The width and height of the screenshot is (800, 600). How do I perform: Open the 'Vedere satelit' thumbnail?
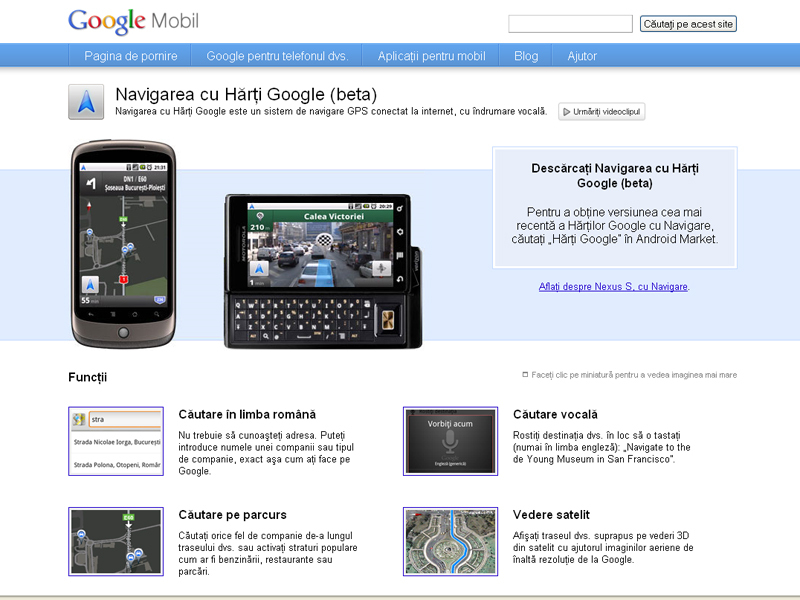451,541
